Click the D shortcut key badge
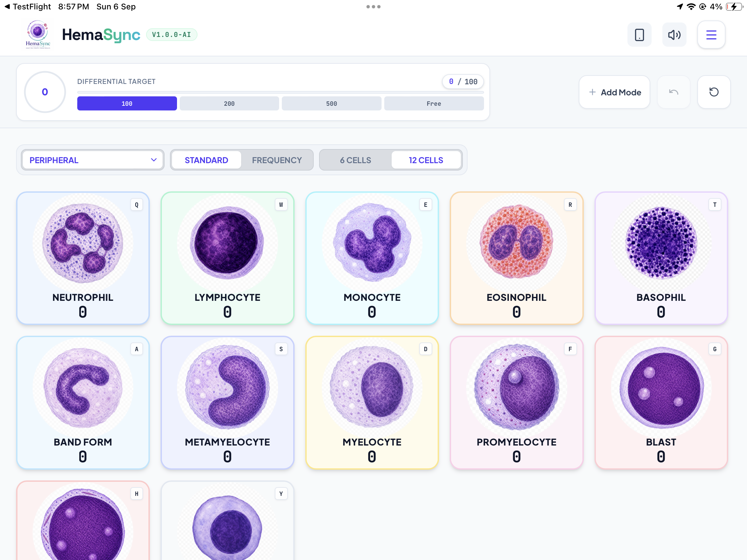Image resolution: width=747 pixels, height=560 pixels. 426,349
